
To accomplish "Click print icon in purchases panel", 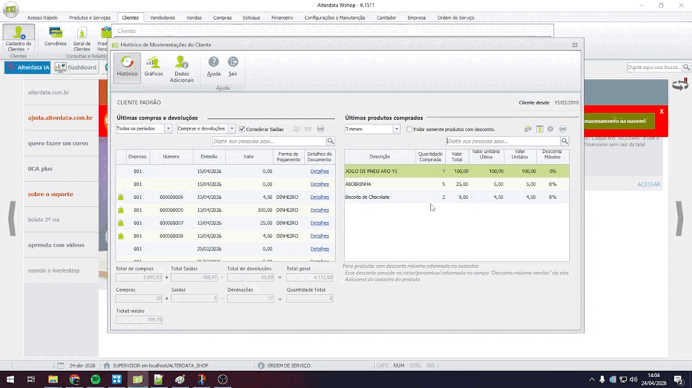I will [x=320, y=129].
